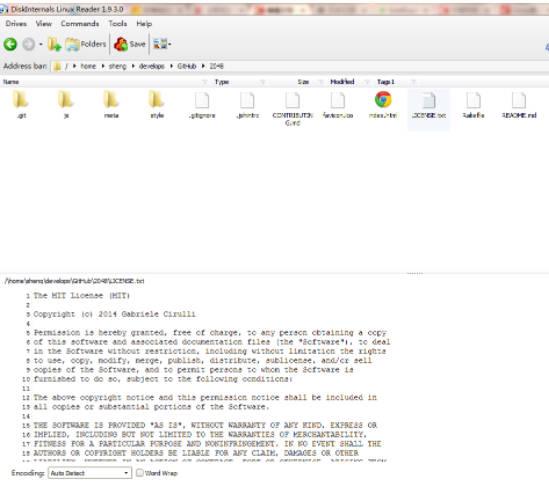Screen dimensions: 549x483
Task: Expand the Encoding Auto Detect combo box
Action: (90, 473)
